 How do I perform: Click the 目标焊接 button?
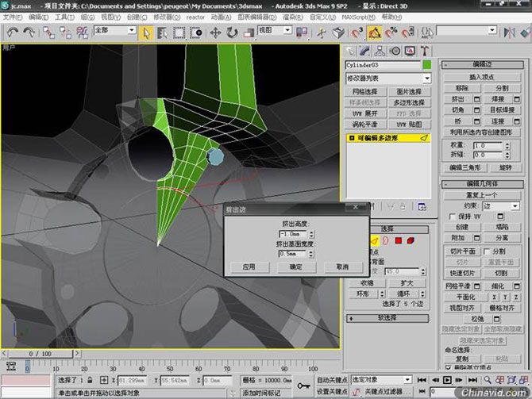coord(502,110)
